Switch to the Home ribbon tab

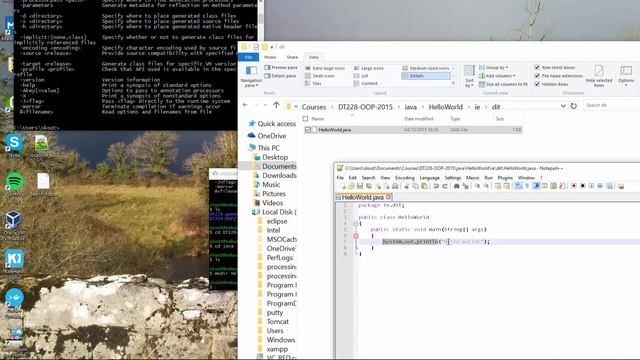tap(270, 57)
